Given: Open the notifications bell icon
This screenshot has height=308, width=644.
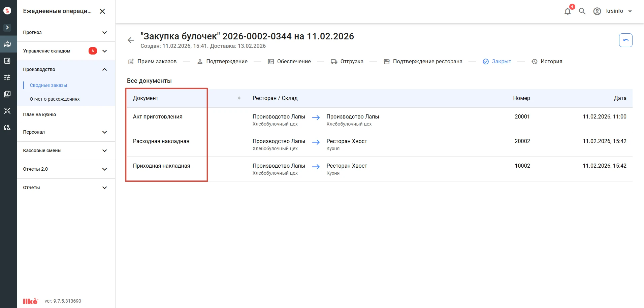Looking at the screenshot, I should tap(568, 11).
